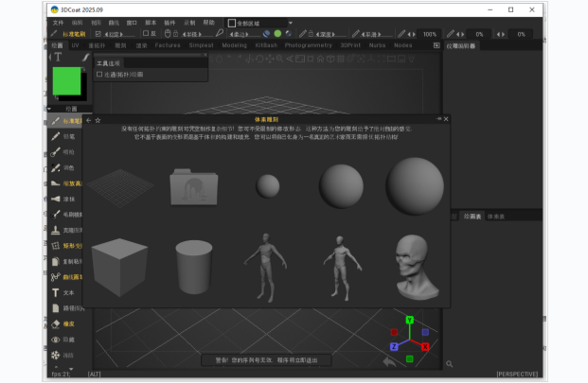Click the star favorite icon in dialog
The height and width of the screenshot is (383, 588).
click(97, 120)
